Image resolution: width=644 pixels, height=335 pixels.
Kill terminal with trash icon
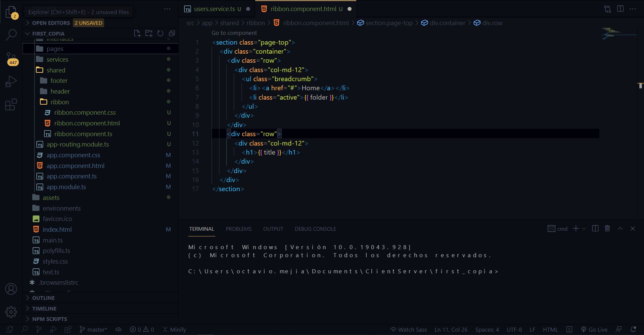click(607, 228)
